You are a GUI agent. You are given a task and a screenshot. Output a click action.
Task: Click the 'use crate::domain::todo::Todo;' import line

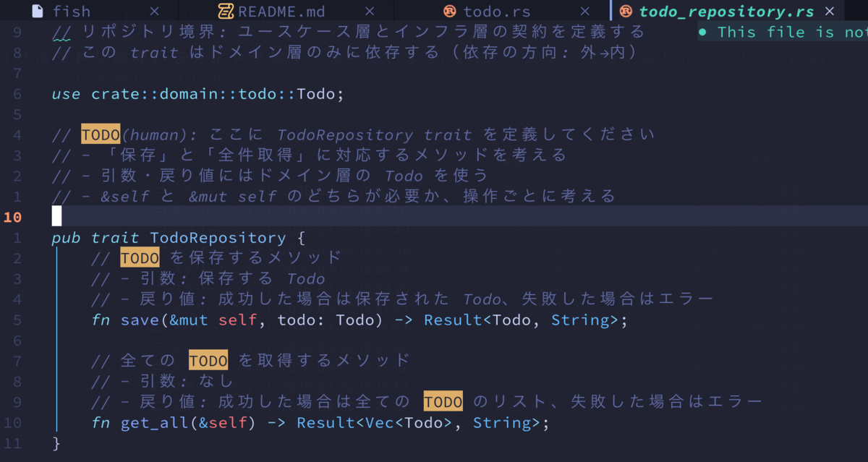click(x=198, y=94)
